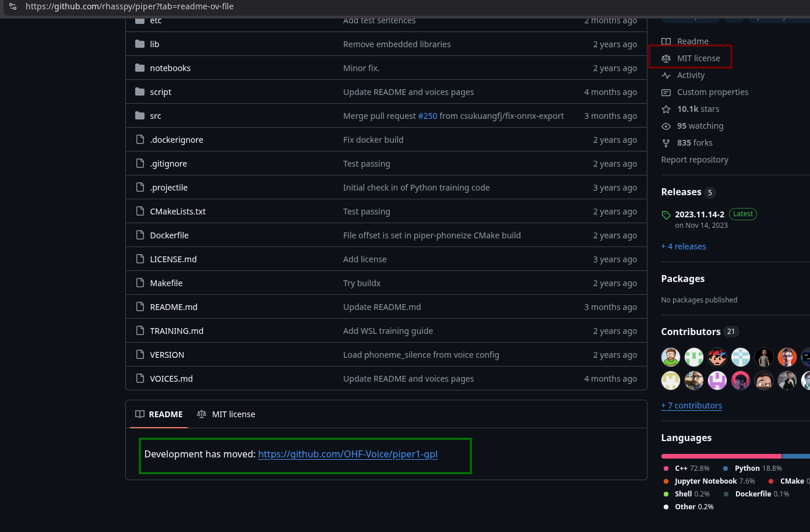Click the book icon next to Readme
810x532 pixels.
click(x=666, y=41)
